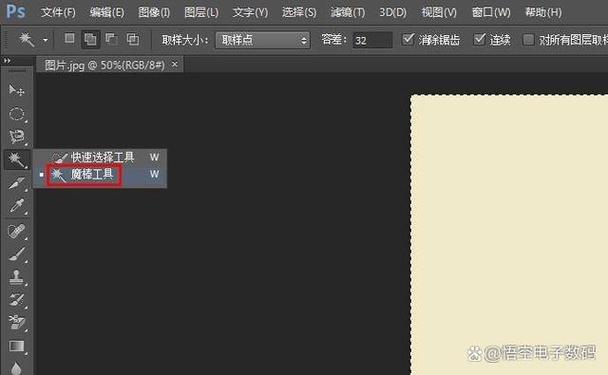
Task: Select the Move tool
Action: 16,90
